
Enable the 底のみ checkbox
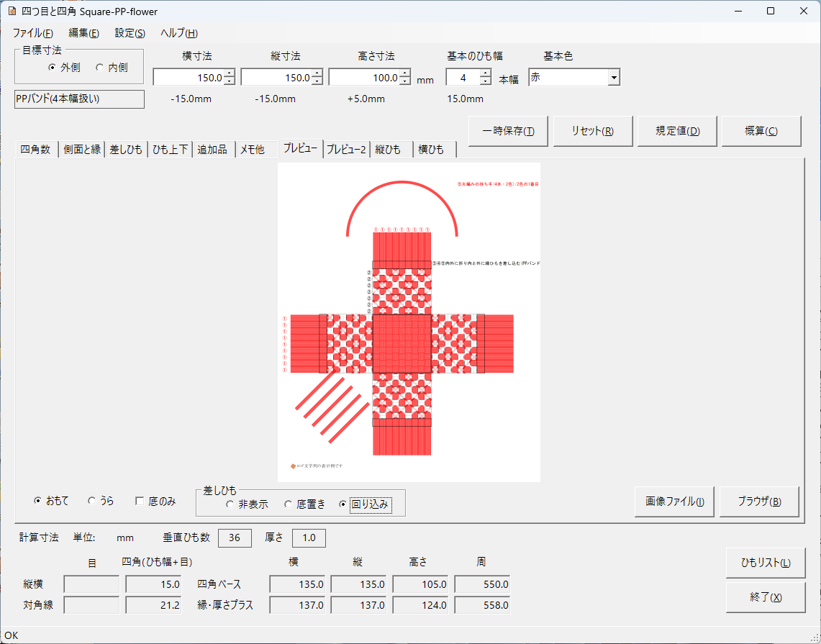pos(140,501)
